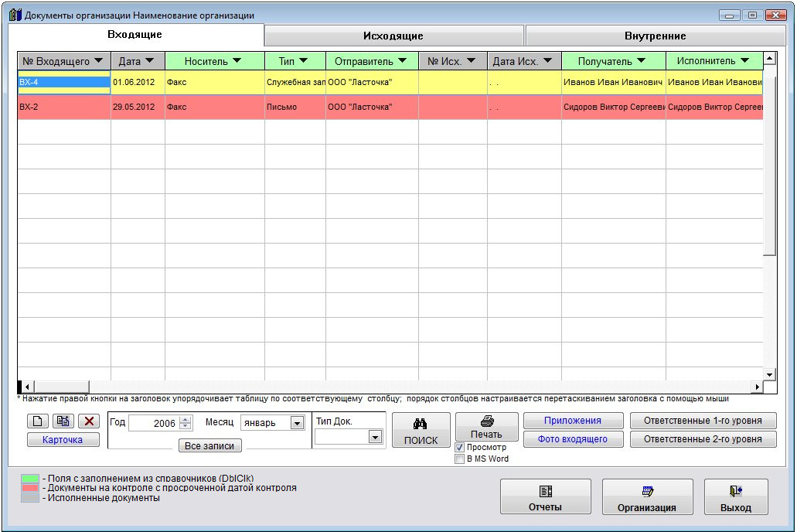Click the Выход exit button
The width and height of the screenshot is (797, 532).
(735, 497)
